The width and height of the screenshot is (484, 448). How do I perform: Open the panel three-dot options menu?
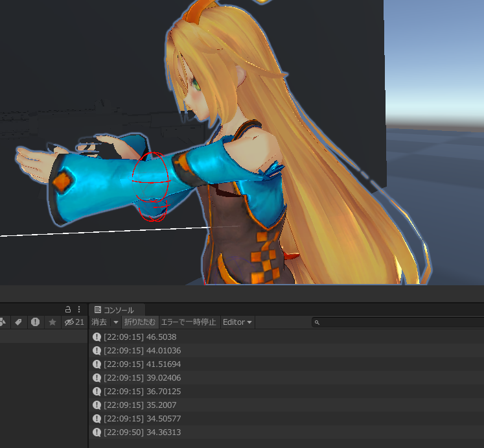[x=79, y=309]
